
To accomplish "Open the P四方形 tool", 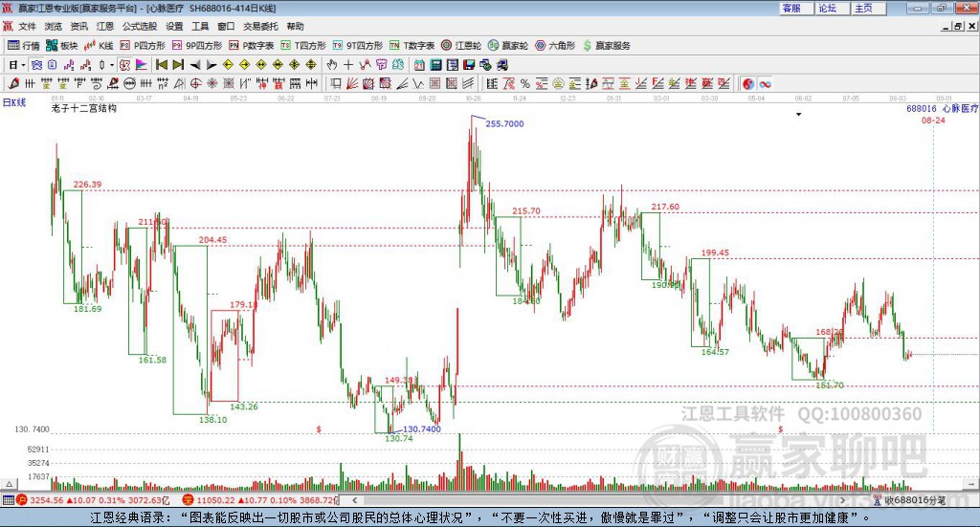I will point(143,46).
